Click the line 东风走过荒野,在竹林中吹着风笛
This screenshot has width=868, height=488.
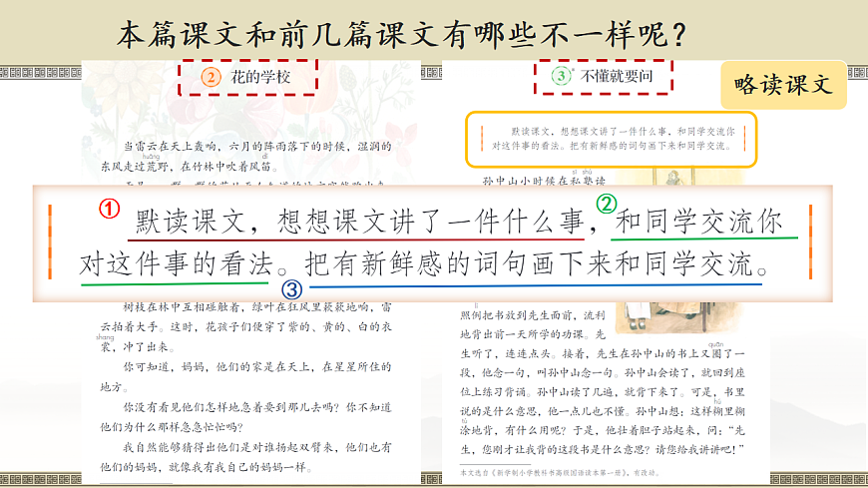pyautogui.click(x=189, y=167)
